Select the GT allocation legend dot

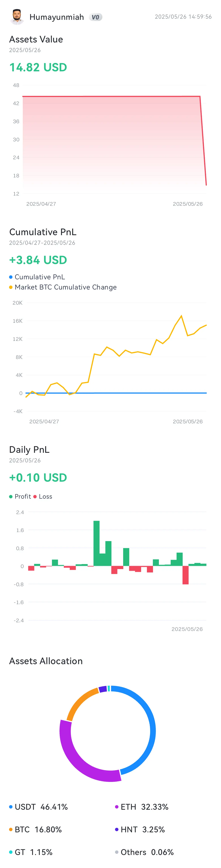click(x=11, y=852)
